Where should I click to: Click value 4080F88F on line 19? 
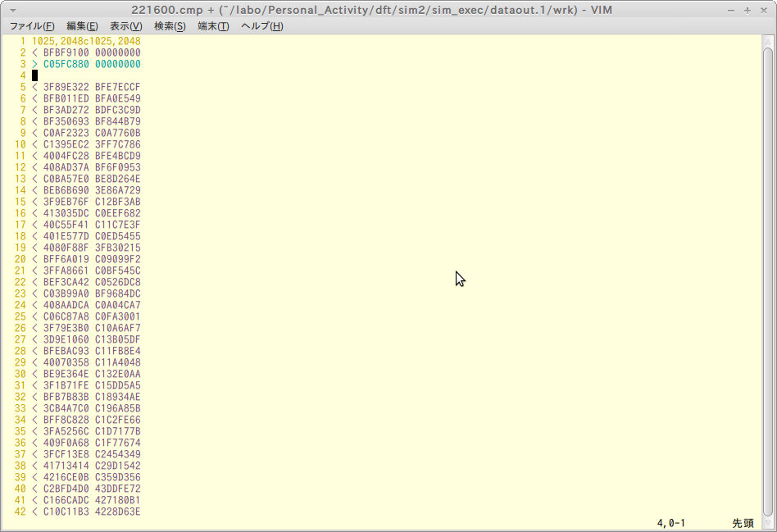(66, 248)
